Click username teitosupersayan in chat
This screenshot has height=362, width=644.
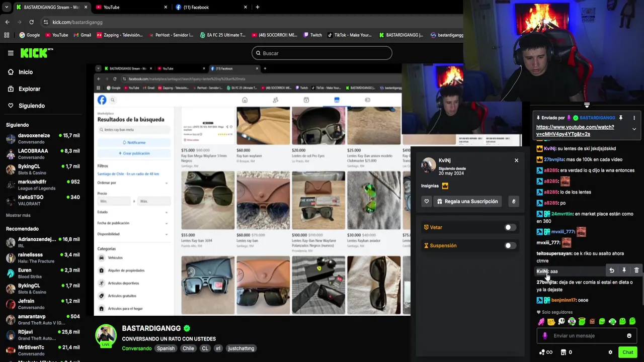pos(554,254)
